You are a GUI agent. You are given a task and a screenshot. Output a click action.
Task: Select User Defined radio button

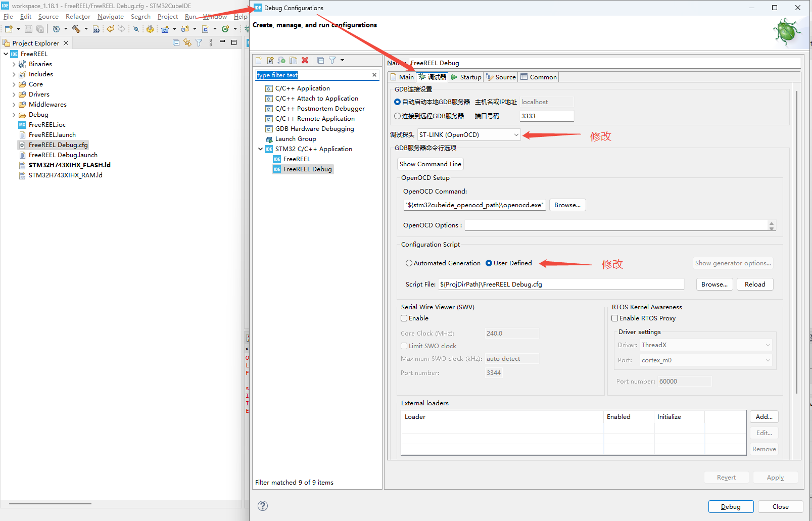pos(489,263)
